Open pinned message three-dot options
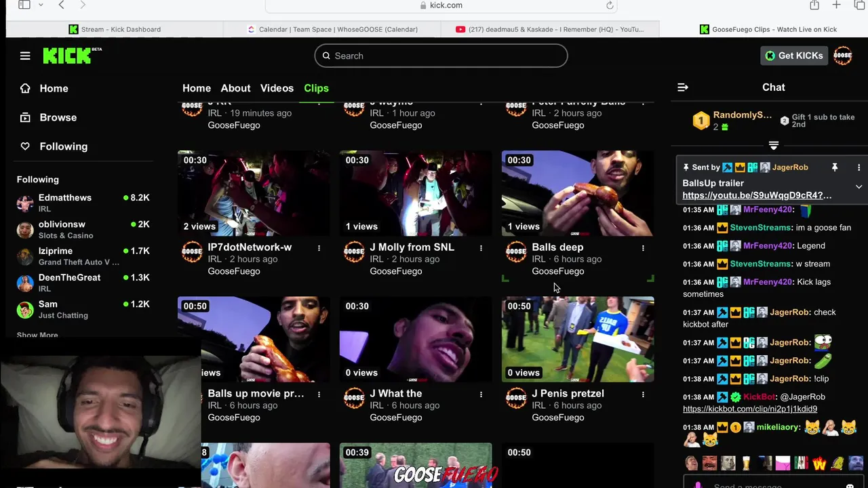This screenshot has width=868, height=488. click(859, 167)
